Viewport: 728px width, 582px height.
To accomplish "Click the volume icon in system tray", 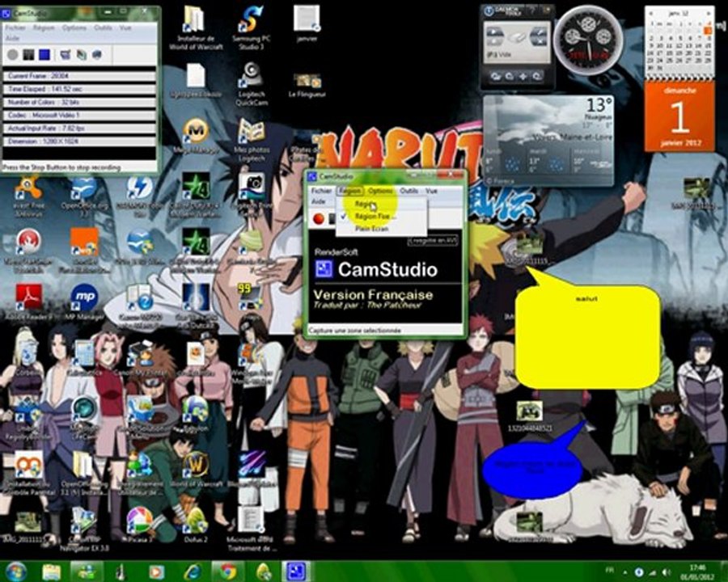I will click(666, 572).
